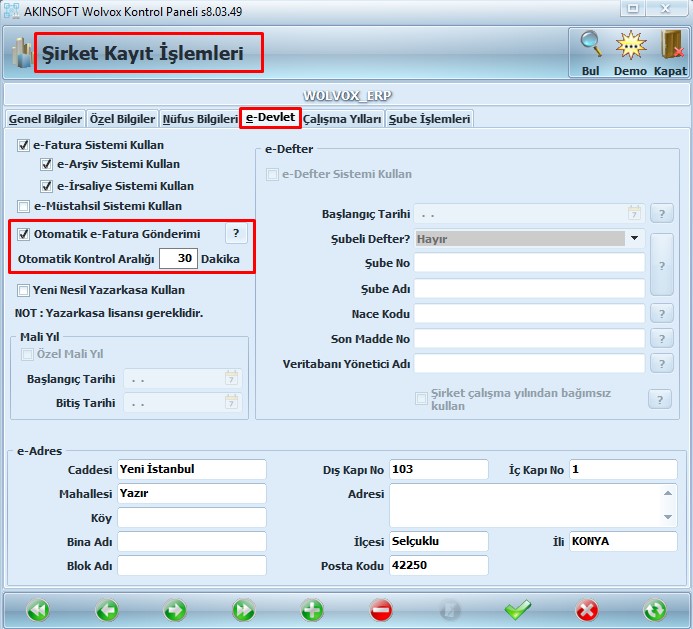Viewport: 693px width, 629px height.
Task: Click the Blok Adı field
Action: pyautogui.click(x=192, y=565)
